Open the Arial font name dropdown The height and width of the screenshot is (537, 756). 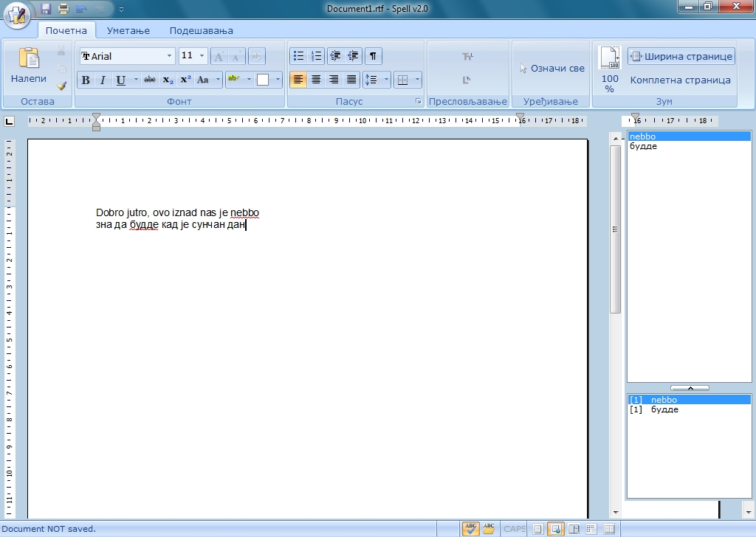[169, 56]
